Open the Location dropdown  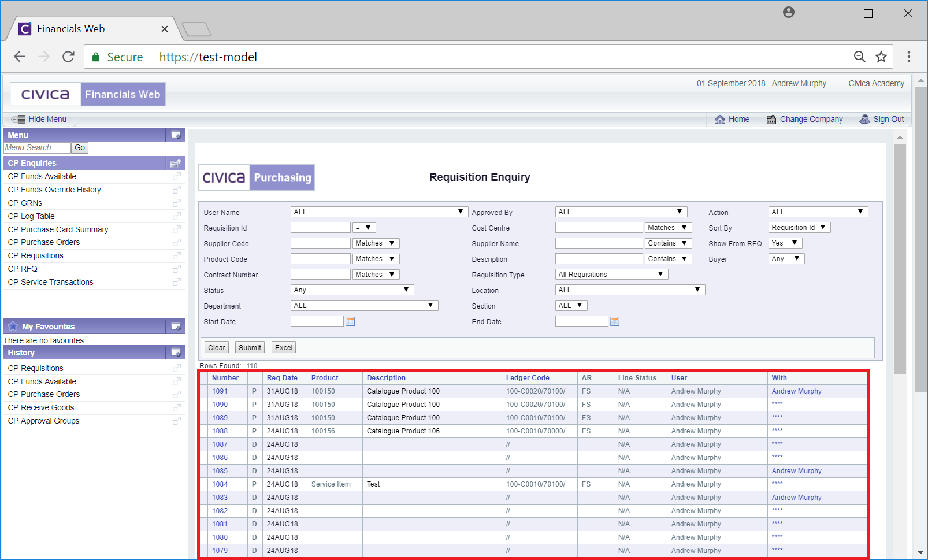point(630,290)
